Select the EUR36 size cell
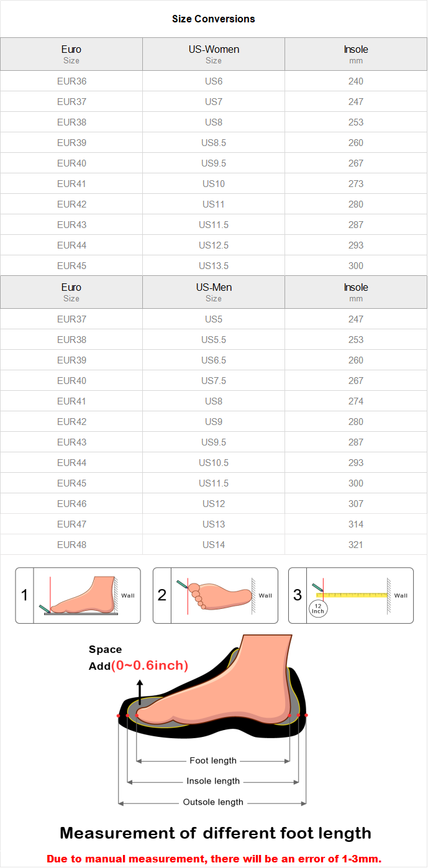The image size is (428, 868). click(71, 81)
